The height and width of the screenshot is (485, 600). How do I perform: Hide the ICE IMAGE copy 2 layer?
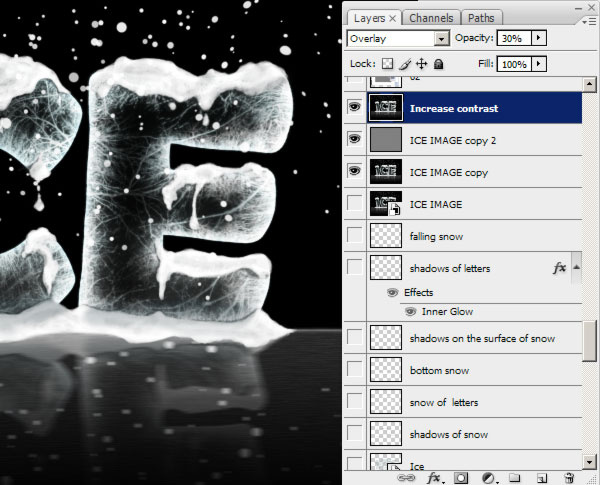pos(354,140)
